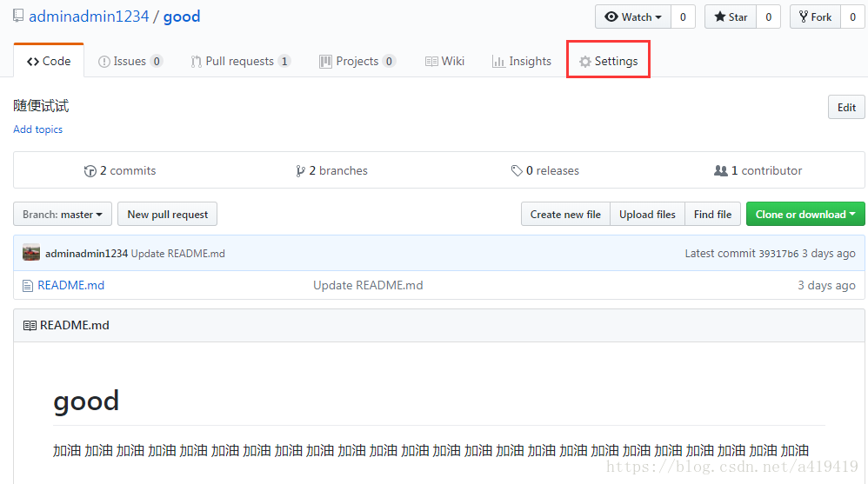868x484 pixels.
Task: Click the 加油 paragraph in README
Action: tap(431, 451)
